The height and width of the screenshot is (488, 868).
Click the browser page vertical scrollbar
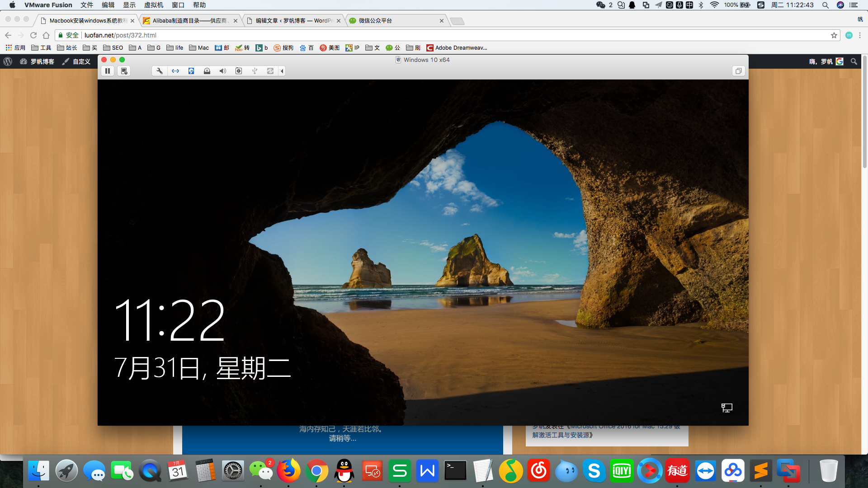tap(865, 113)
